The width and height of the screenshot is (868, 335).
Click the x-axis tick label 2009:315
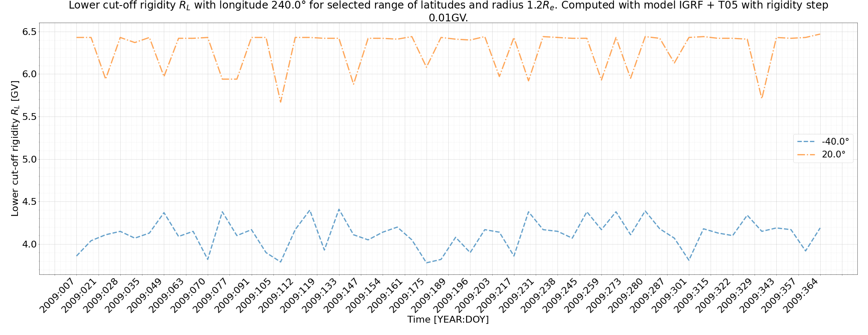(692, 295)
